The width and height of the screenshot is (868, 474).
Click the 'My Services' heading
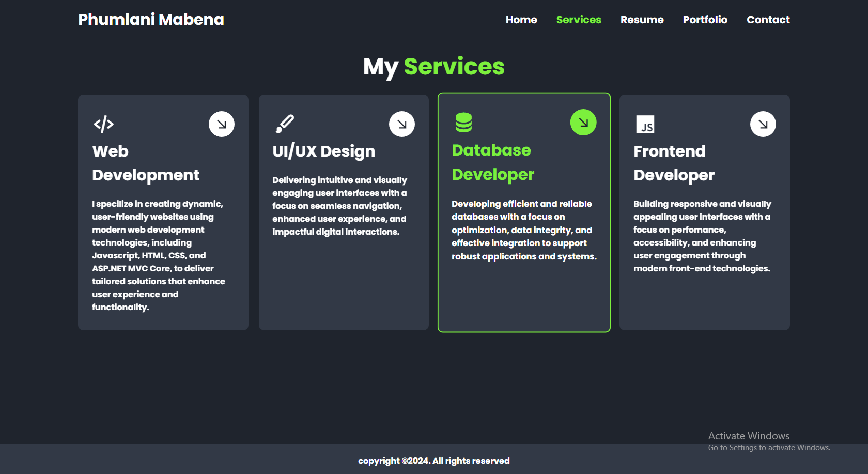tap(434, 67)
